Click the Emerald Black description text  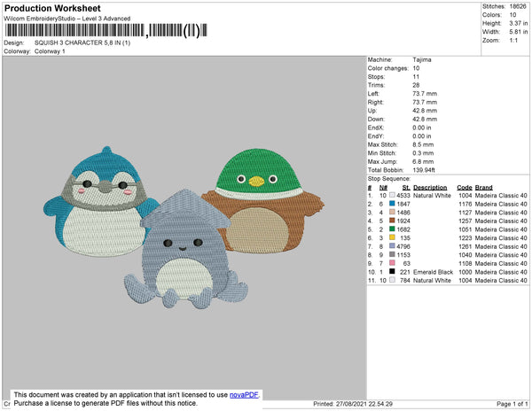pyautogui.click(x=433, y=272)
